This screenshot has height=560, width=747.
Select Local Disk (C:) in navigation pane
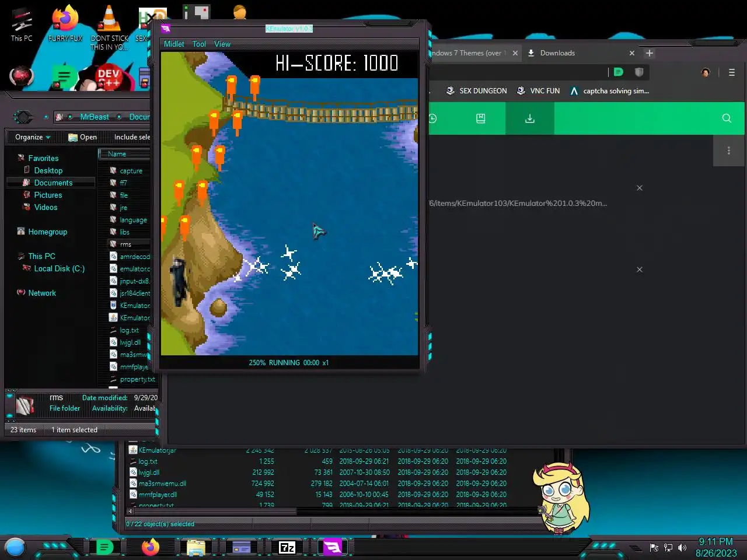point(59,268)
